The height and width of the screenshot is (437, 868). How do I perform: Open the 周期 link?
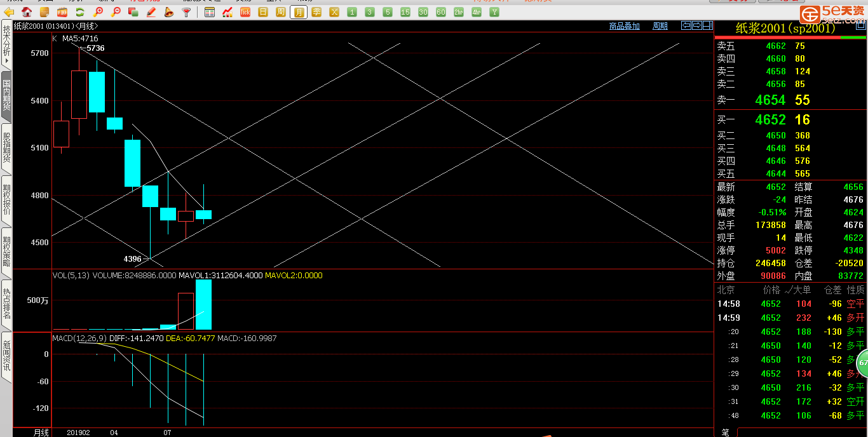pyautogui.click(x=660, y=26)
